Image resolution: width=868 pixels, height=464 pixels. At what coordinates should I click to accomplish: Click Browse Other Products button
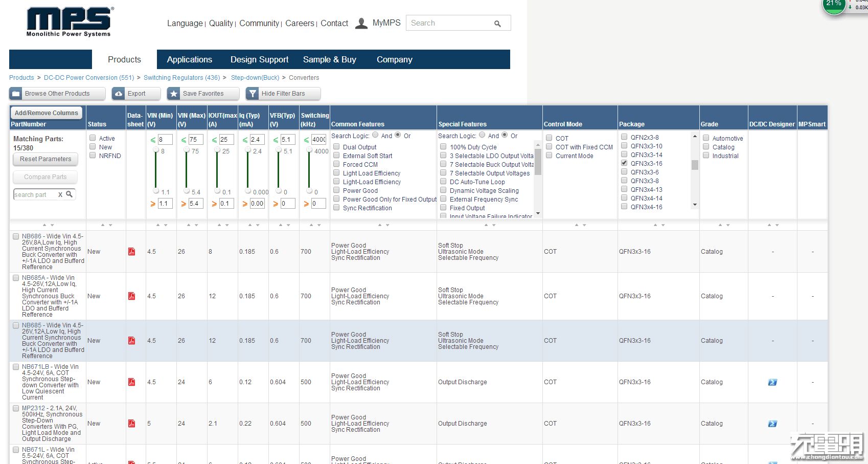tap(57, 94)
